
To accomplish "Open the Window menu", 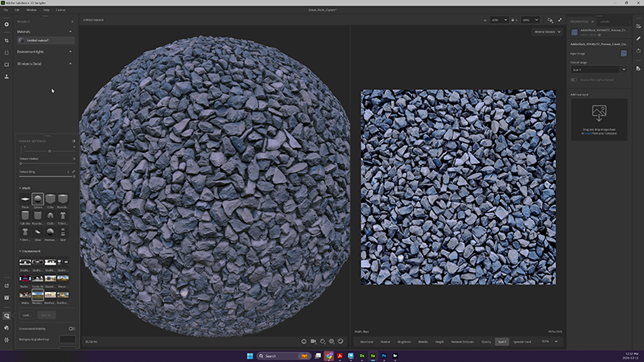I will click(x=30, y=10).
